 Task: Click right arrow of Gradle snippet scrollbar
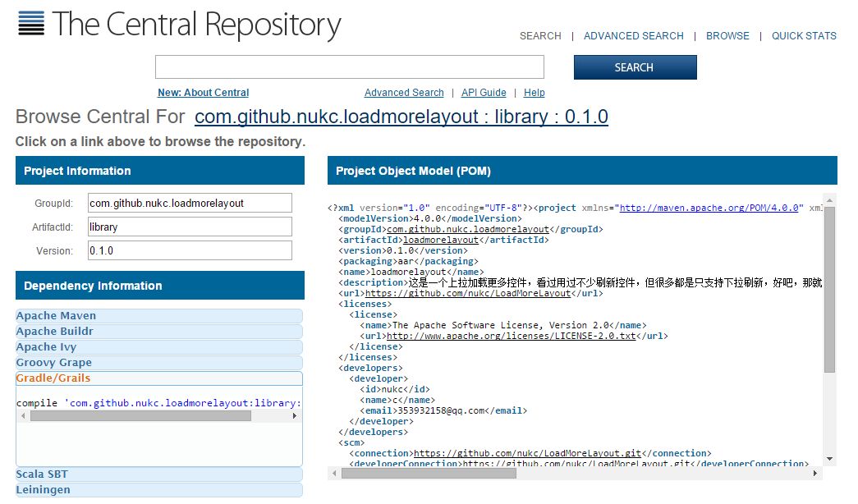295,416
